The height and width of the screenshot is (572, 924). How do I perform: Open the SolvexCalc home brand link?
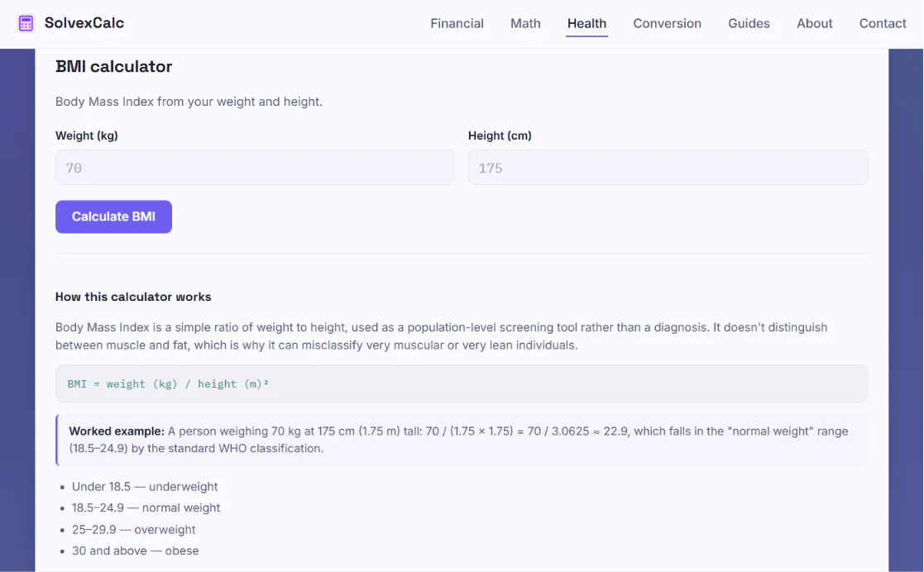(70, 24)
